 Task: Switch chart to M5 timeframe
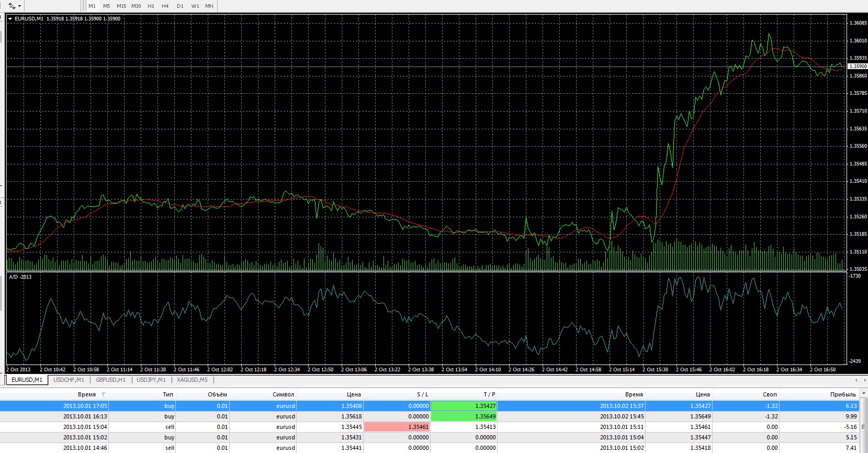(107, 6)
